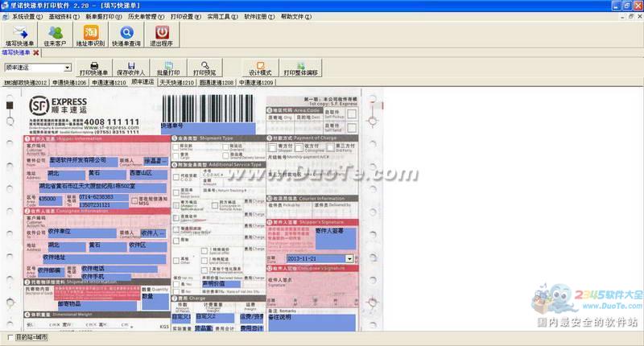Screen dimensions: 644x346
Task: Launch the 地址串识别 Taobao address tool
Action: (x=91, y=35)
